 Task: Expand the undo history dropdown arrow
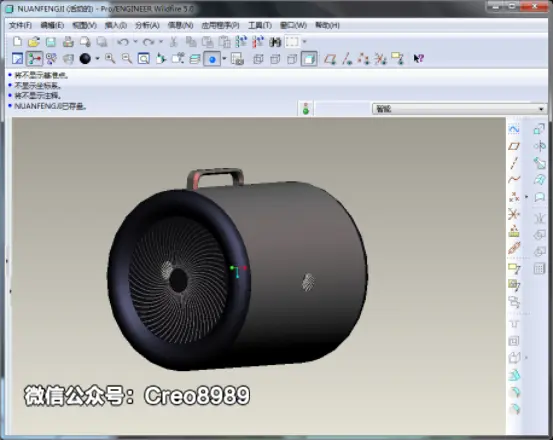pos(135,42)
